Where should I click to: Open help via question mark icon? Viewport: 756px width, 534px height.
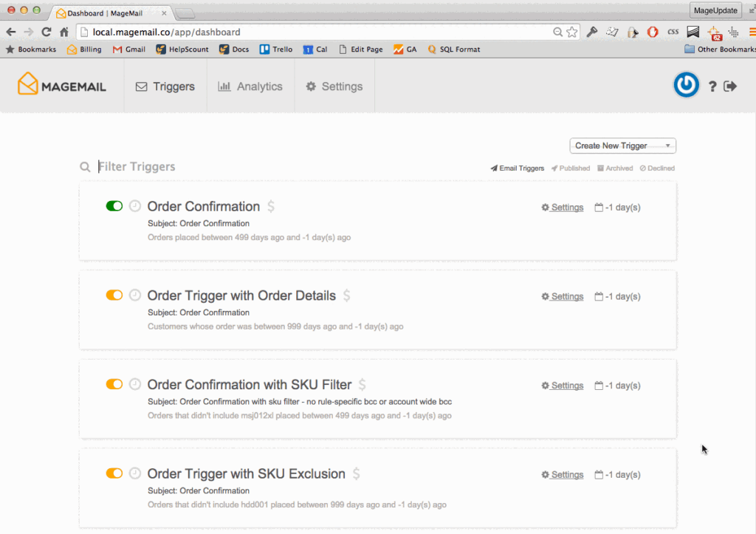[x=712, y=86]
